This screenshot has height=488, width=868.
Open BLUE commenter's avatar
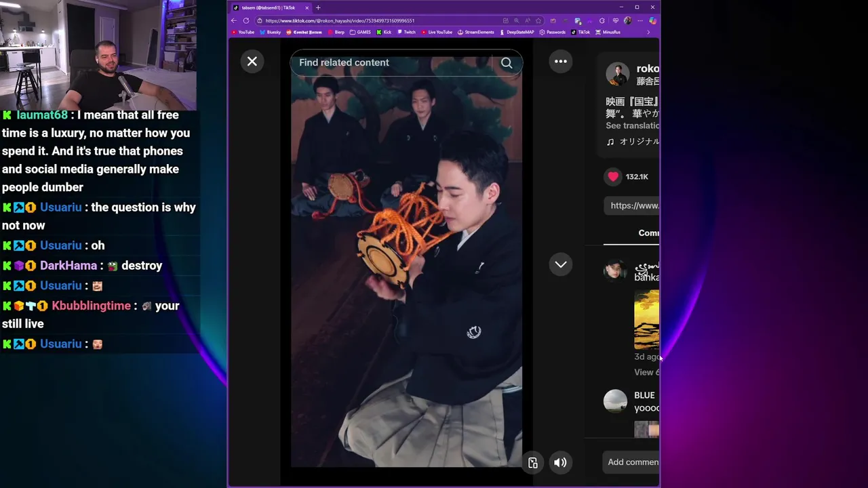(x=616, y=401)
